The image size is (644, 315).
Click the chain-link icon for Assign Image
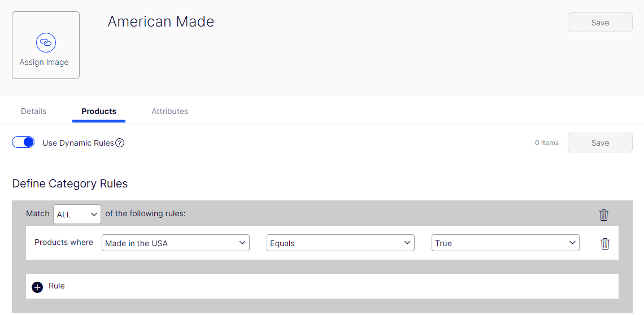(46, 42)
